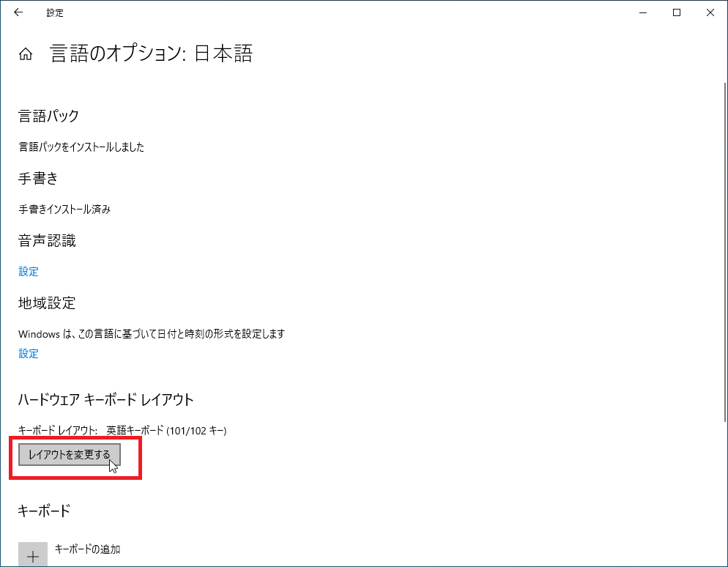Select キーボードの追加 label
728x567 pixels.
pyautogui.click(x=87, y=549)
